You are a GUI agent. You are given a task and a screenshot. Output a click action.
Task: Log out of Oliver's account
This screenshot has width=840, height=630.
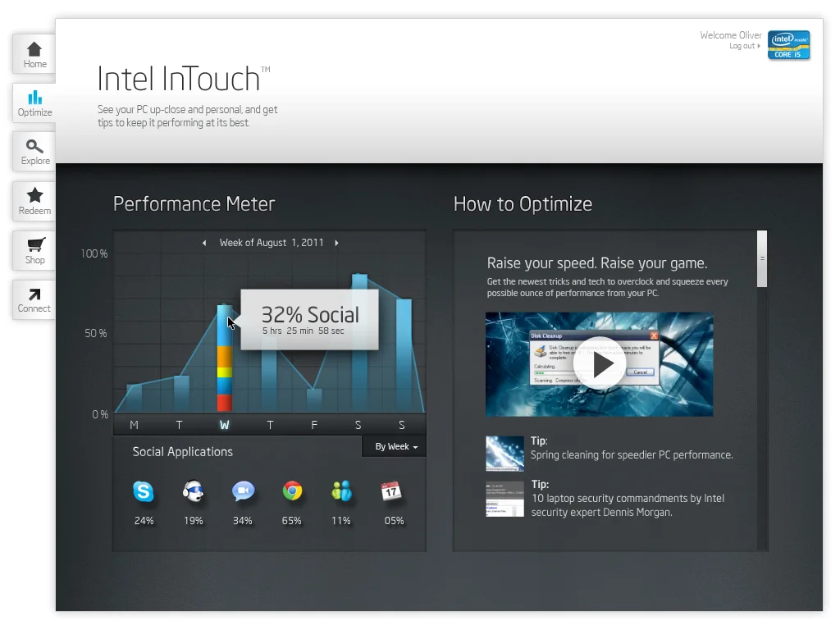point(744,46)
